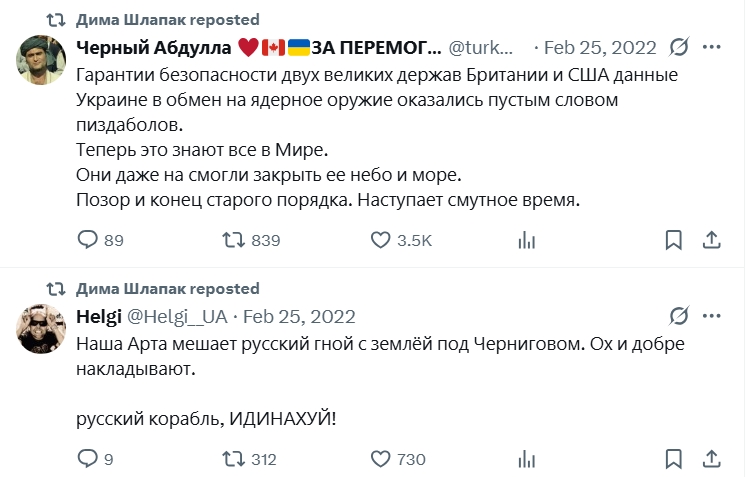Reply to the Helgi post

(x=88, y=459)
